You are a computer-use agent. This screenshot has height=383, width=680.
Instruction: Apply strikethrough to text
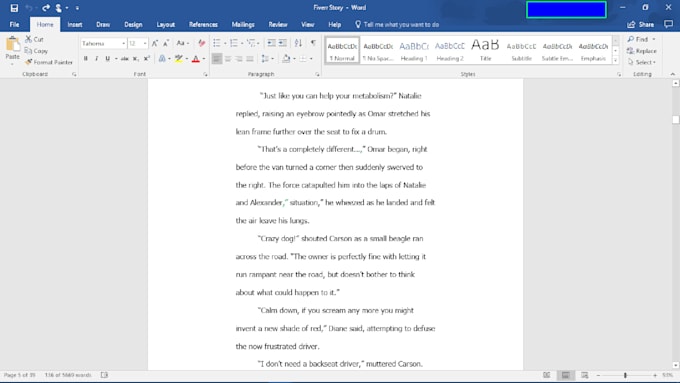(124, 59)
